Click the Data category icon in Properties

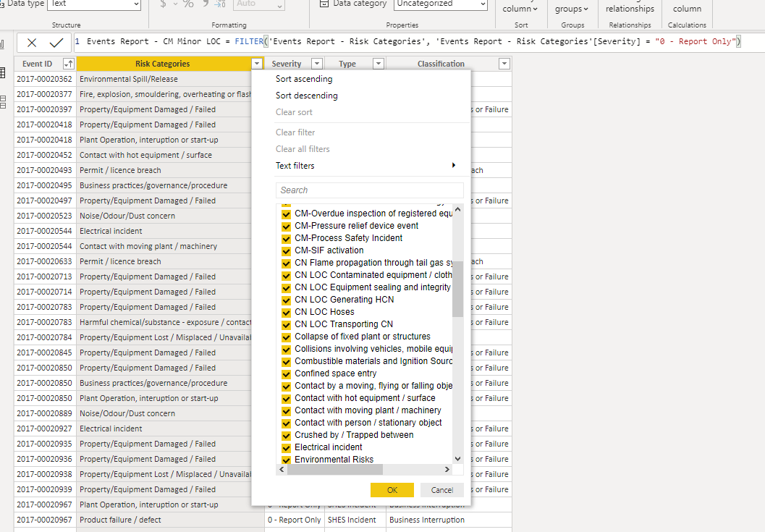click(x=324, y=4)
